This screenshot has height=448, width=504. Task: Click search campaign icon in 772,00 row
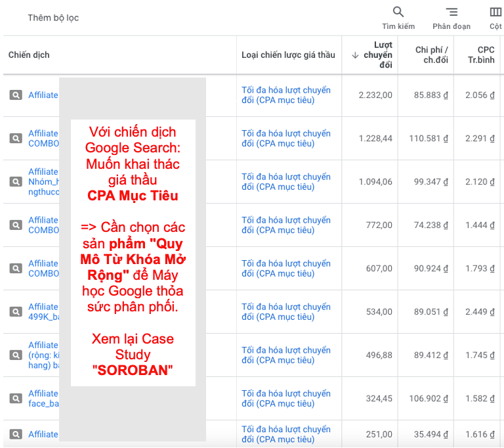point(16,225)
